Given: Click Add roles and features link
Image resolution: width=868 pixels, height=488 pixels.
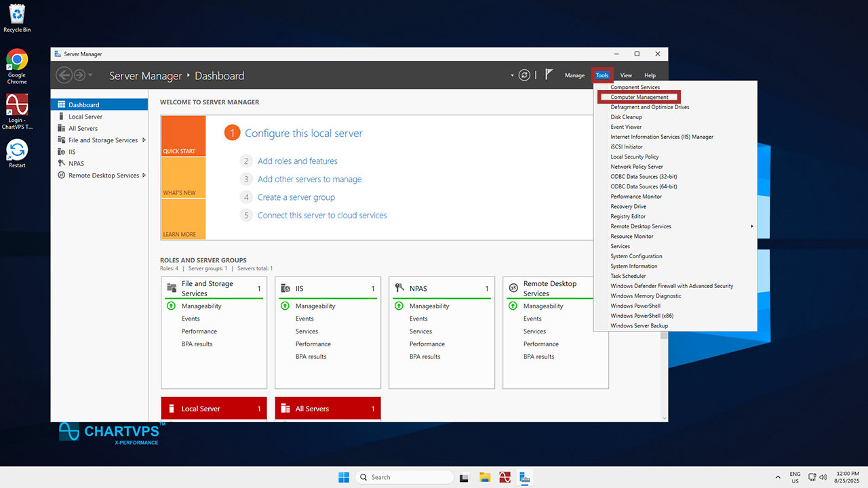Looking at the screenshot, I should click(297, 161).
